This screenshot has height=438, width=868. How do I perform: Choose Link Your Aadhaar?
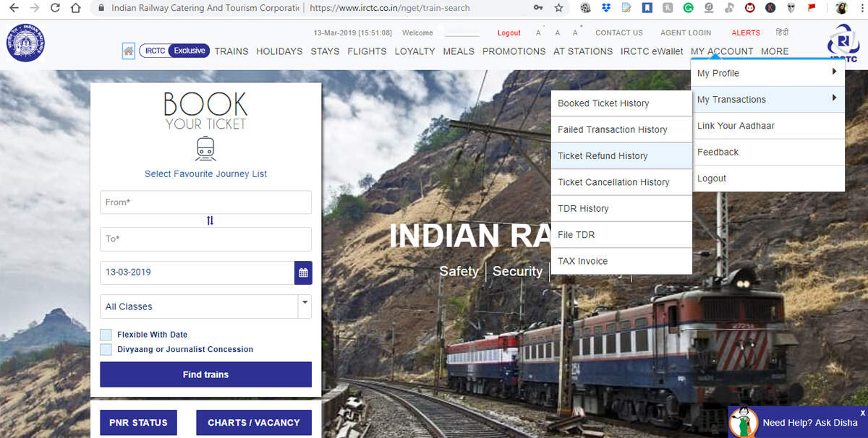pyautogui.click(x=768, y=126)
